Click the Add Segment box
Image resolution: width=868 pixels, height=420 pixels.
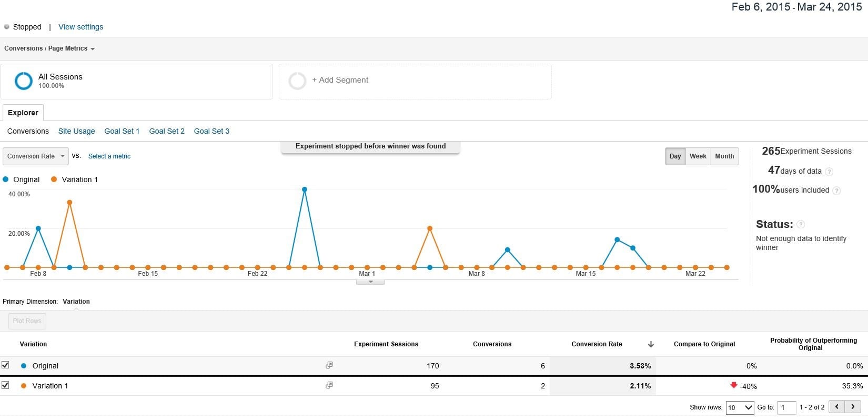[x=415, y=81]
